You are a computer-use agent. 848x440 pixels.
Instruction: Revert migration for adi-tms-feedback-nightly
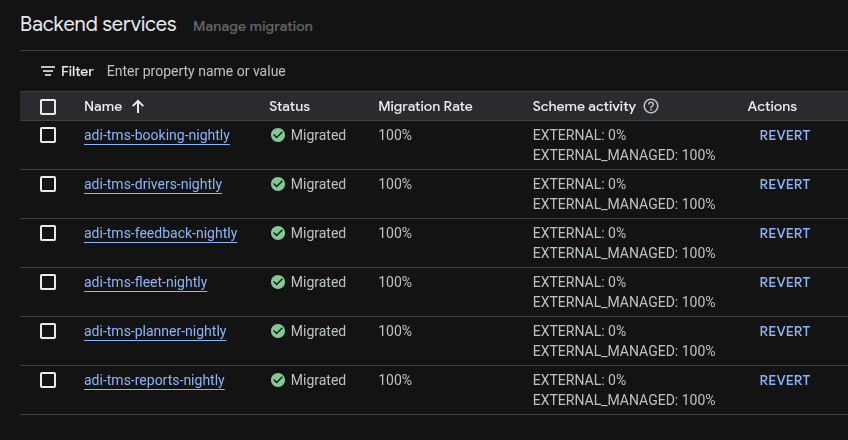[785, 233]
